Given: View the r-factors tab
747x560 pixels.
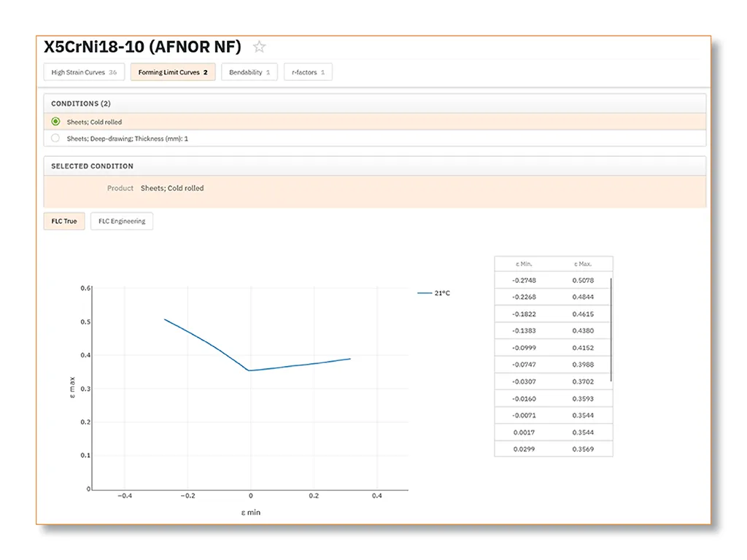Looking at the screenshot, I should click(308, 72).
